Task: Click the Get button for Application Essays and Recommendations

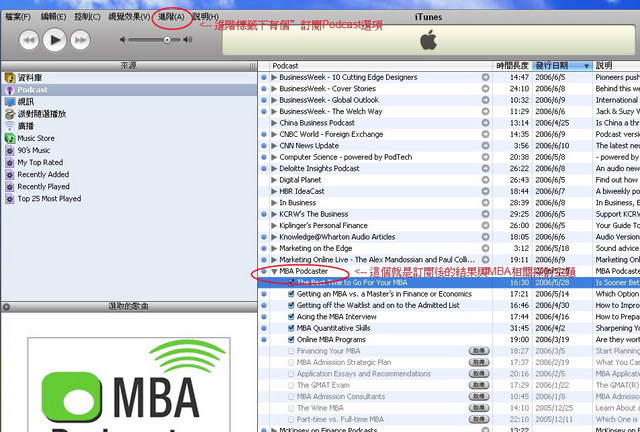Action: (x=479, y=374)
